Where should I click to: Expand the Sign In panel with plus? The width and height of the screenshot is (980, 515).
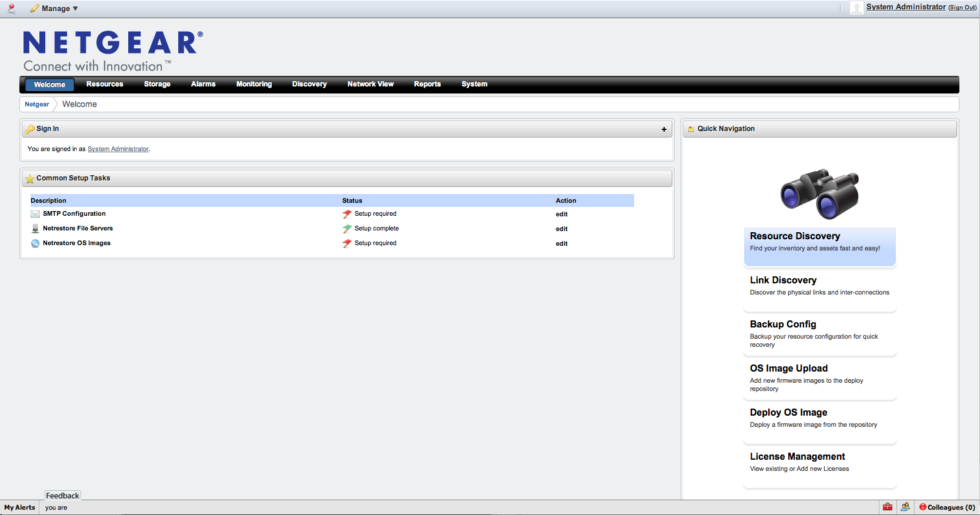[x=664, y=129]
